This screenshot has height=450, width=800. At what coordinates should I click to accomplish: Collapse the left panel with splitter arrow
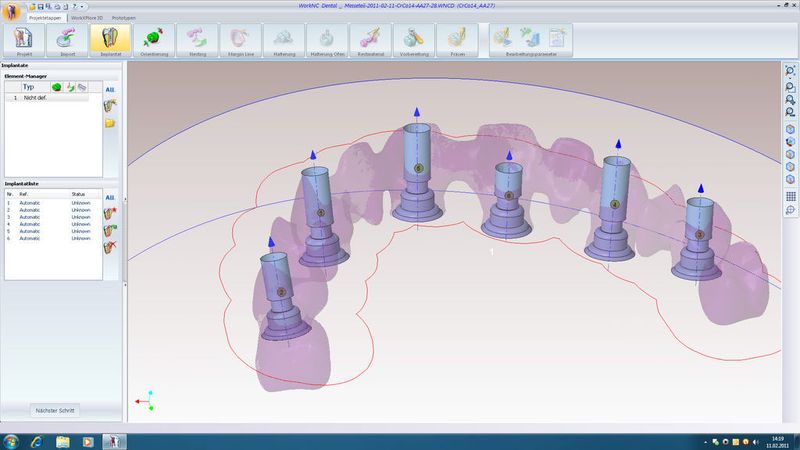pyautogui.click(x=125, y=285)
